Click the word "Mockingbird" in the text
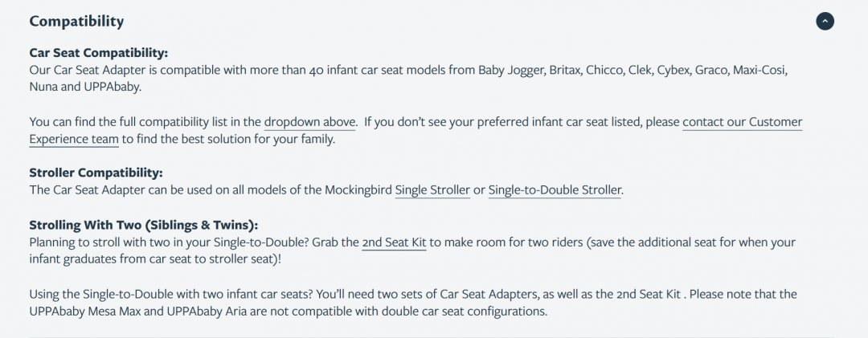 tap(358, 190)
